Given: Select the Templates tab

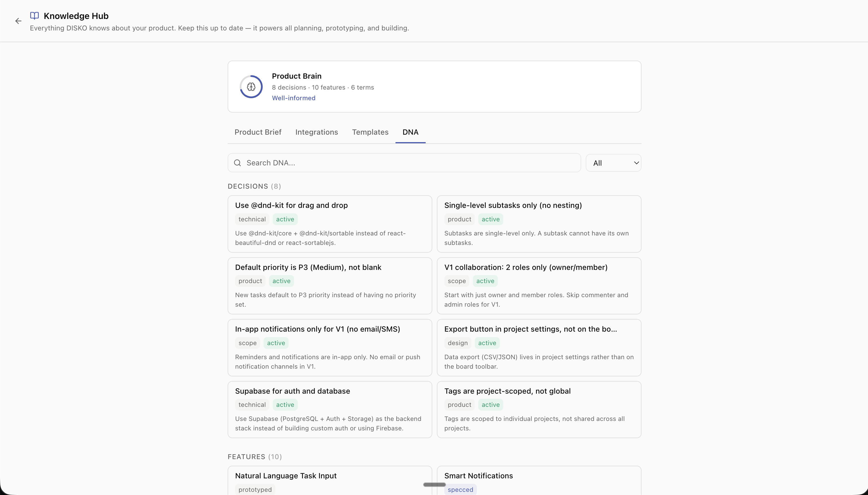Looking at the screenshot, I should (x=370, y=132).
